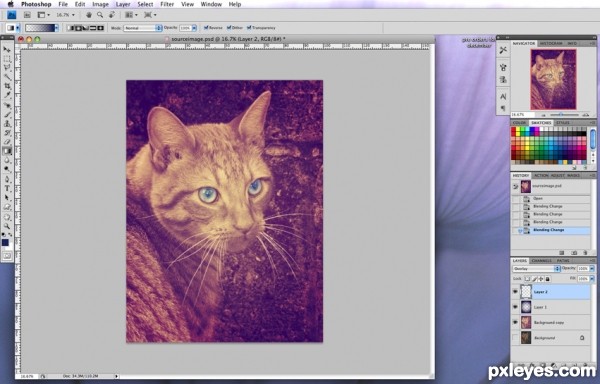Screen dimensions: 600x384
Task: Select the Move tool
Action: (7, 50)
